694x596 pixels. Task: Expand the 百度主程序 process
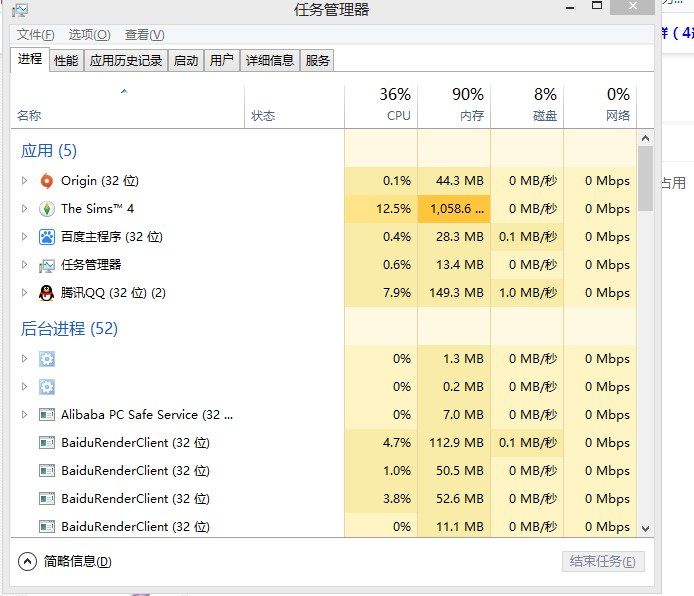click(x=25, y=237)
